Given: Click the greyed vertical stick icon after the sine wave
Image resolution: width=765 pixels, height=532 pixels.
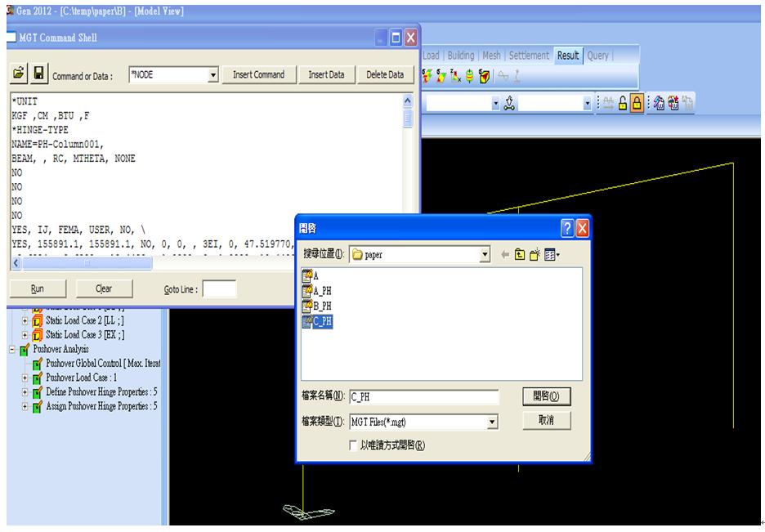Looking at the screenshot, I should tap(517, 76).
